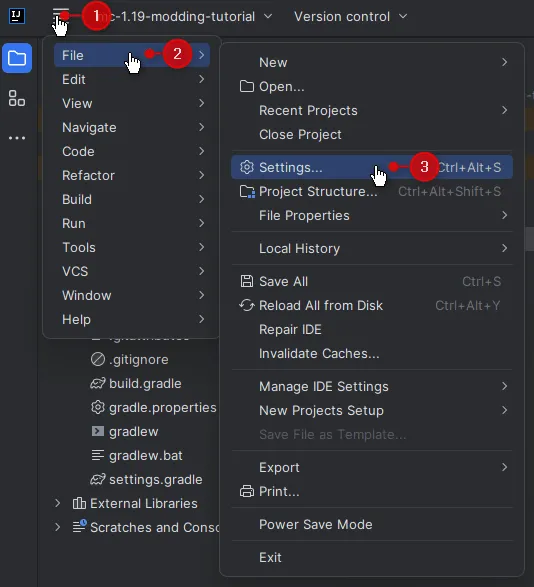
Task: Open the hamburger main menu icon
Action: pyautogui.click(x=61, y=16)
